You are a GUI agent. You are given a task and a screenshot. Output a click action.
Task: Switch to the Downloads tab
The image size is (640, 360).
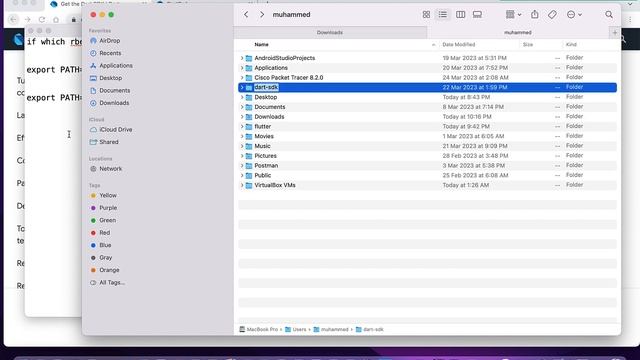coord(330,33)
